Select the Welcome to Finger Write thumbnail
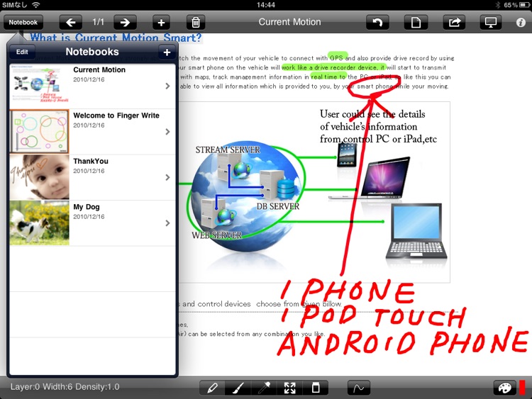This screenshot has height=399, width=532. [x=39, y=132]
